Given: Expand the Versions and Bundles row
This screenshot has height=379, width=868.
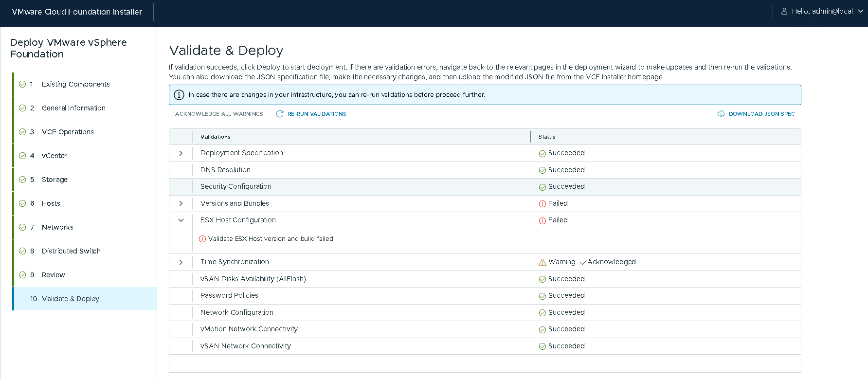Looking at the screenshot, I should (181, 203).
